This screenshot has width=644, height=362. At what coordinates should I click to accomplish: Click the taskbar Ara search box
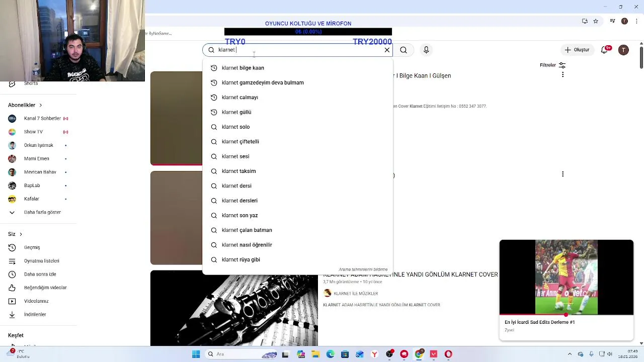tap(243, 354)
